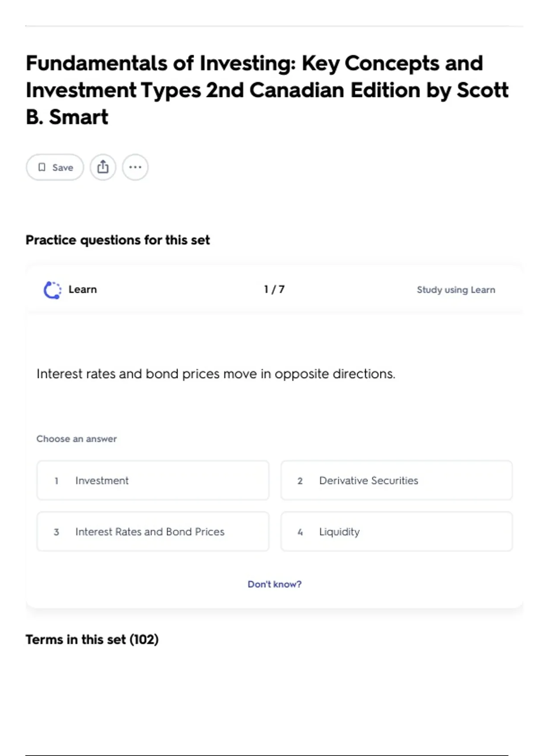Click number 2 badge beside Derivative Securities

[300, 481]
